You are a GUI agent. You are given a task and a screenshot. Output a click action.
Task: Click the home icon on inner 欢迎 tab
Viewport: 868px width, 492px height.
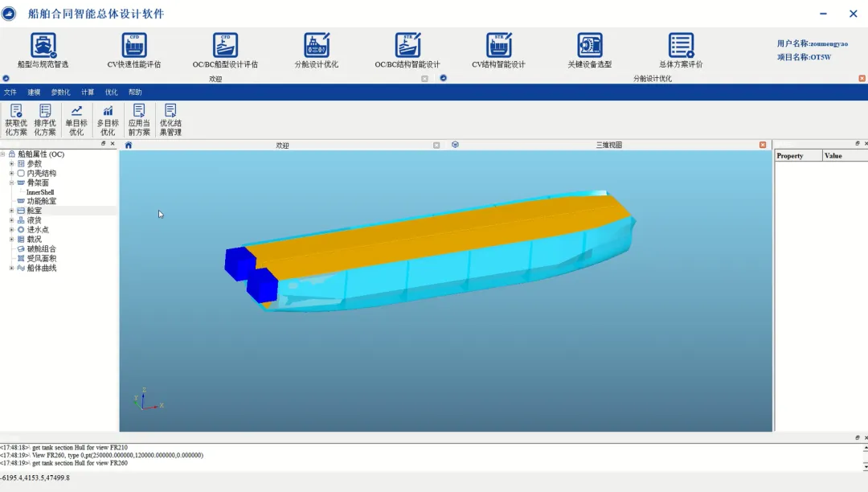pyautogui.click(x=129, y=145)
